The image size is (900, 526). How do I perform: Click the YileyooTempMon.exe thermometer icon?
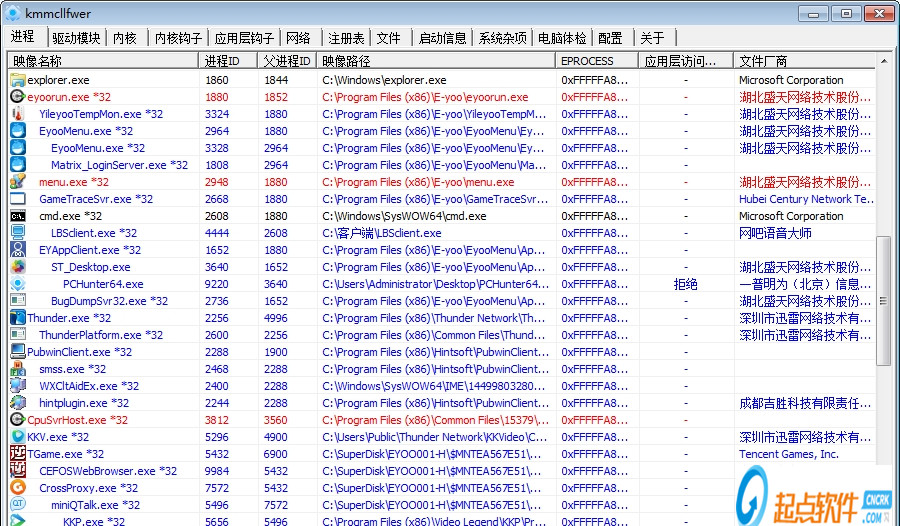[x=18, y=114]
